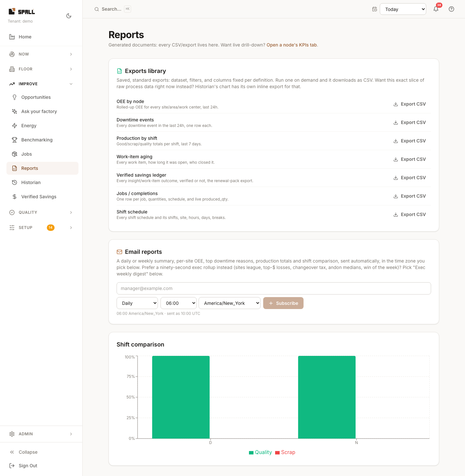The height and width of the screenshot is (476, 465).
Task: Click the green Quality legend swatch
Action: (x=251, y=453)
